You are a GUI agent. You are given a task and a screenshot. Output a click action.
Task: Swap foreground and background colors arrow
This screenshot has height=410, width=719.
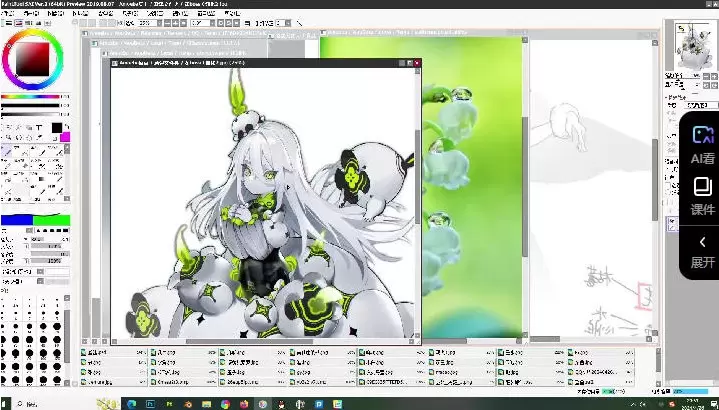click(67, 126)
